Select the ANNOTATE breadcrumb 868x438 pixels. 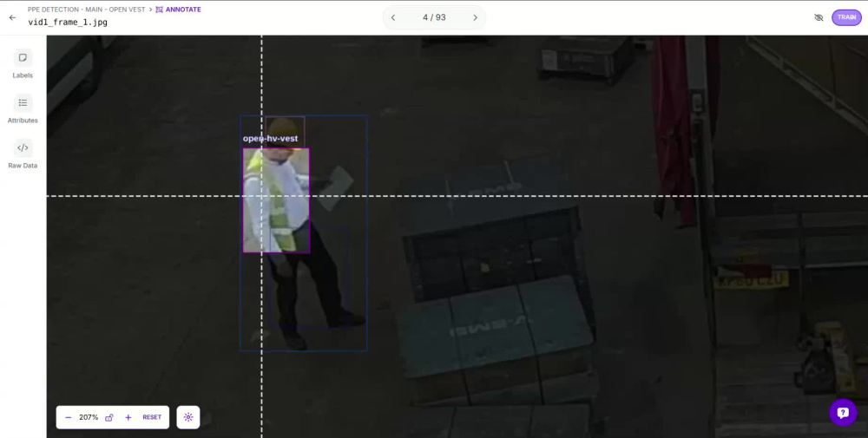[x=178, y=10]
